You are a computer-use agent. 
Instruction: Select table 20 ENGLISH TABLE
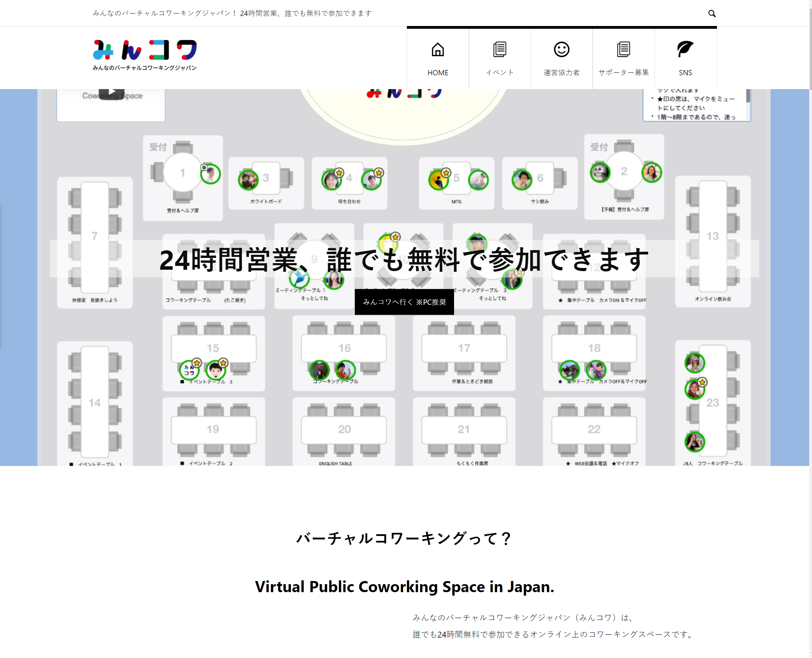(344, 432)
